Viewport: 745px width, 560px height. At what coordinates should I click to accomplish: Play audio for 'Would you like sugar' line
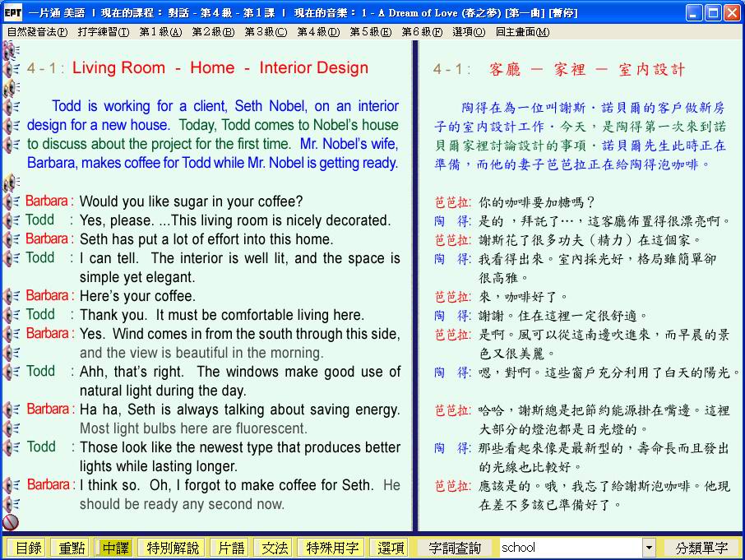pos(12,201)
